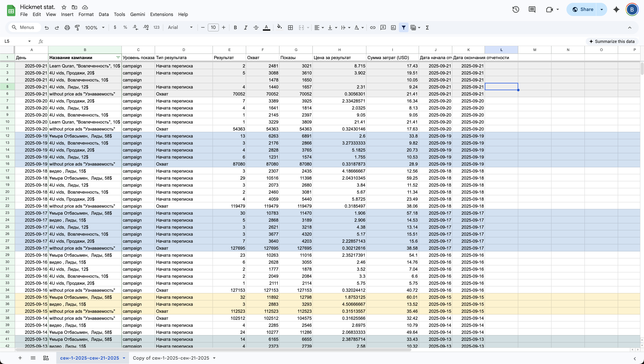Switch to Copy of сен-1-2025-сен-21-2025 tab

tap(171, 358)
